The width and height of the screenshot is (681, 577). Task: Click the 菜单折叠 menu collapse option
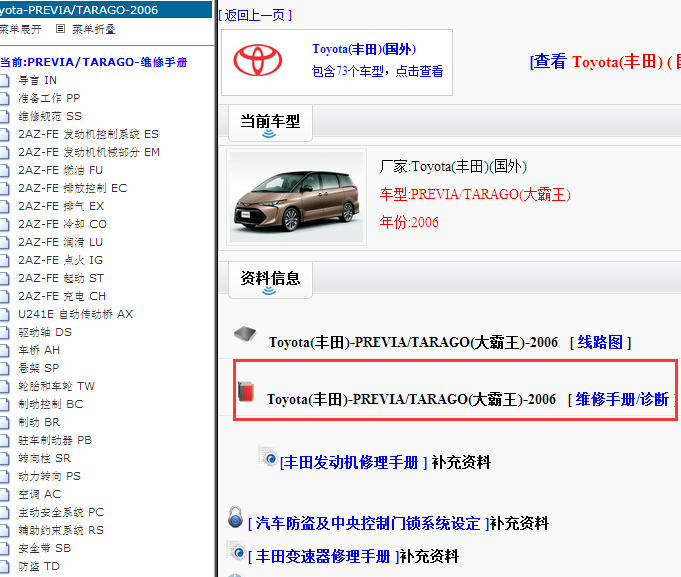[x=93, y=29]
